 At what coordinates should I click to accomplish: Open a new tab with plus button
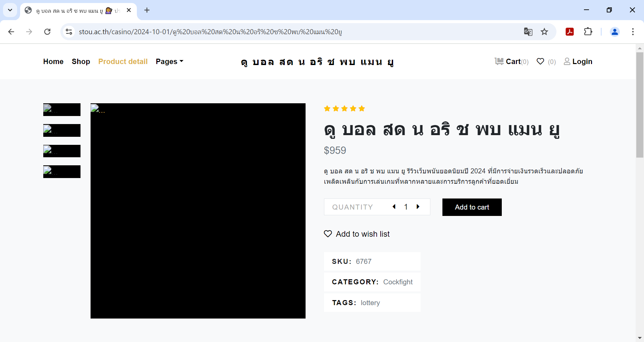pos(147,10)
